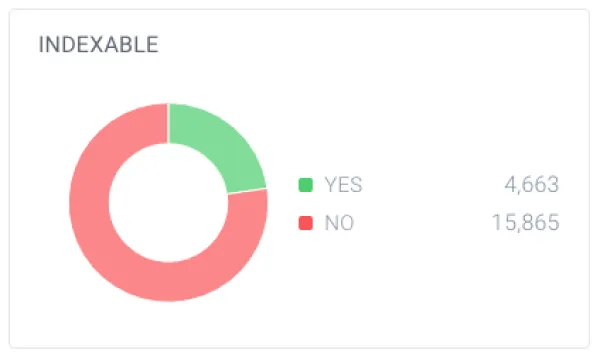Open the 4,663 indexable pages count
The height and width of the screenshot is (360, 600).
[532, 185]
